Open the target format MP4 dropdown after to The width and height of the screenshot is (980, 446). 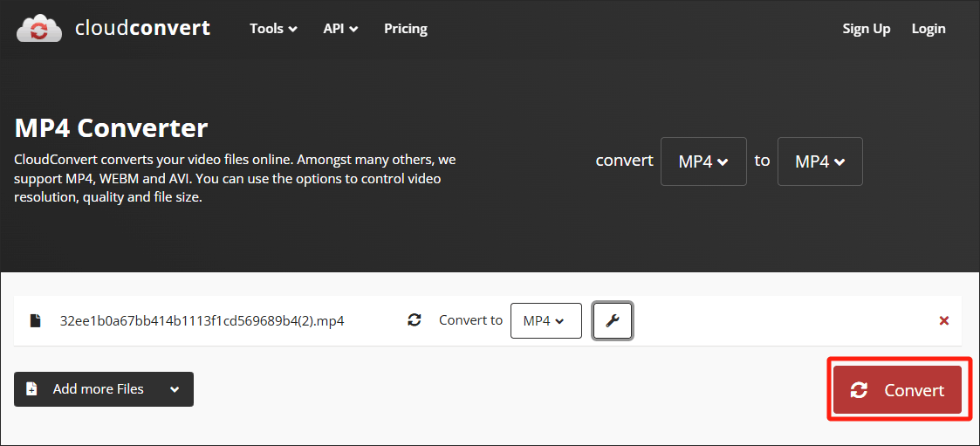[x=820, y=161]
